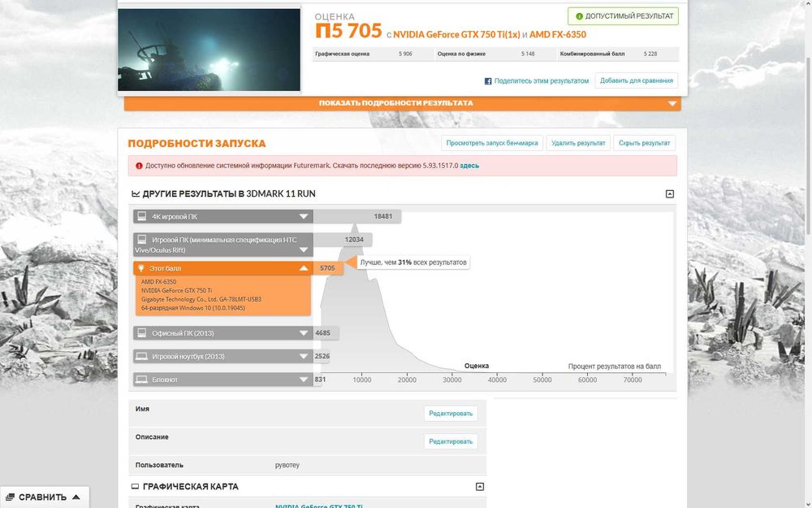Click the 'Графическая оценка' score value 5 906
Viewport: 812px width, 508px height.
(x=405, y=54)
